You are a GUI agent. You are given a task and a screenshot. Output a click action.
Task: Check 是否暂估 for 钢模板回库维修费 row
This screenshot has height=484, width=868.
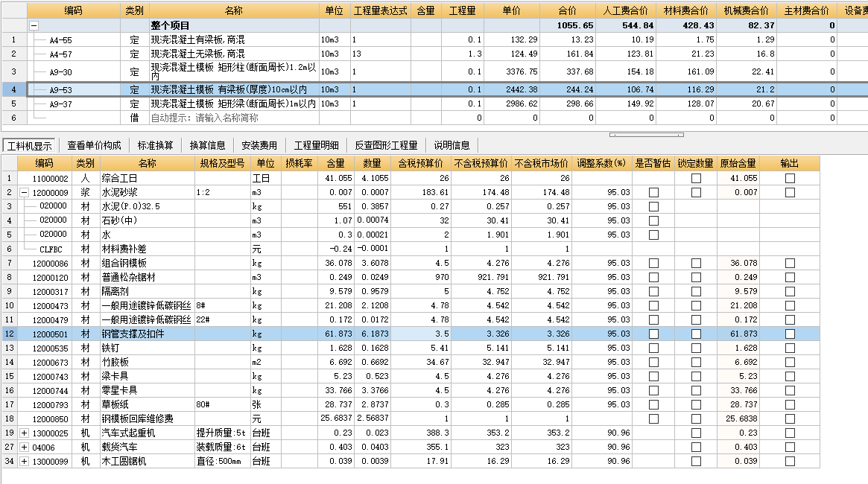653,418
